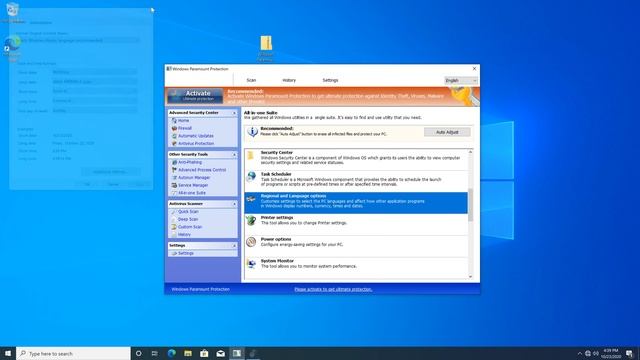Switch to the Settings tab at top
This screenshot has width=640, height=360.
pos(330,80)
